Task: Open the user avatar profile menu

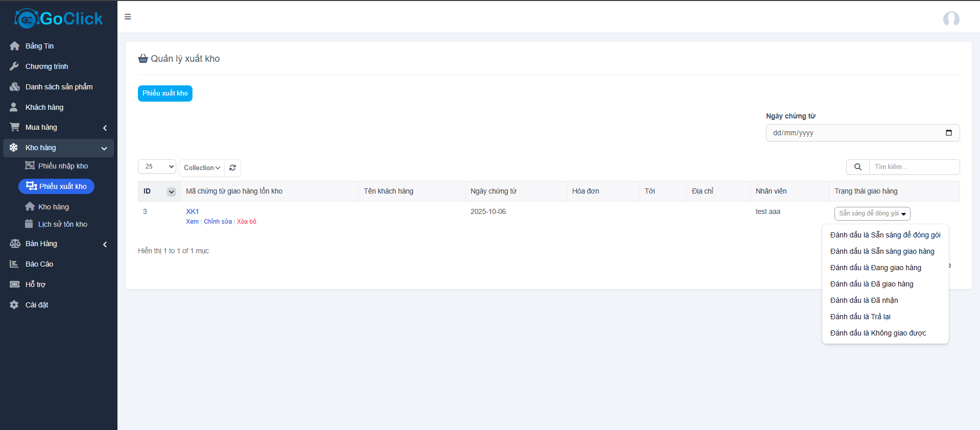Action: coord(951,19)
